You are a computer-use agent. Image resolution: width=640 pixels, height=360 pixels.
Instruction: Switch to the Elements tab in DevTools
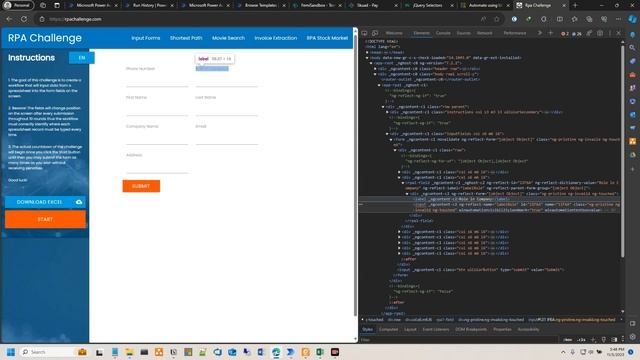click(421, 33)
